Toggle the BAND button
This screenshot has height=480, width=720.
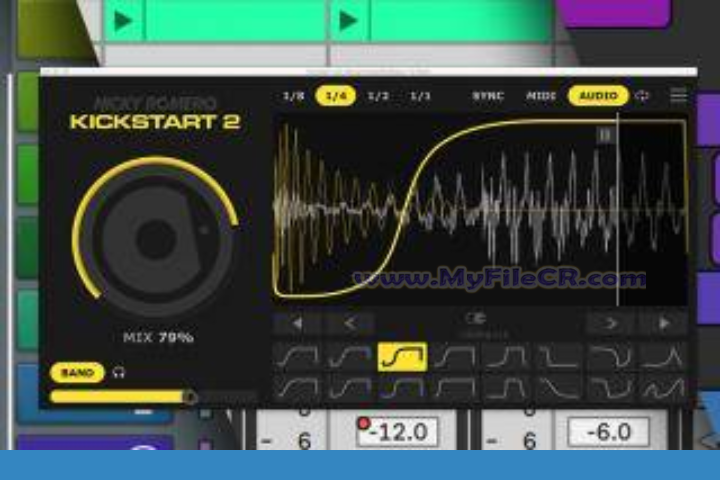click(x=77, y=373)
